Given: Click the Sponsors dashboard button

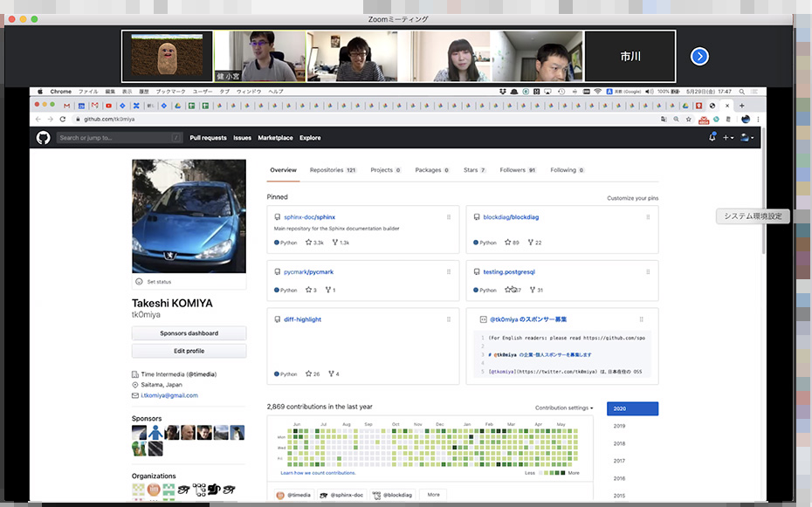Looking at the screenshot, I should pyautogui.click(x=189, y=333).
